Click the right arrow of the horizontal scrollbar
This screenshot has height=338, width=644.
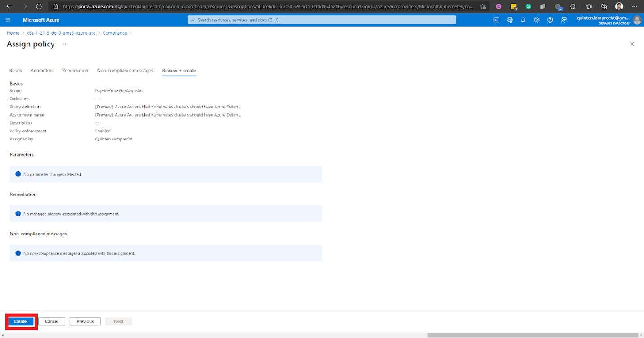tap(641, 335)
